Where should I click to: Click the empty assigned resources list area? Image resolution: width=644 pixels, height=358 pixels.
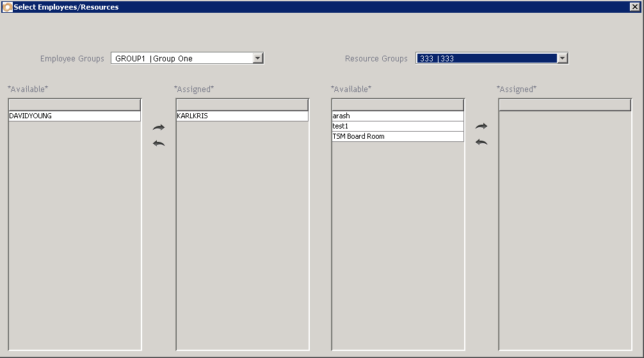565,230
